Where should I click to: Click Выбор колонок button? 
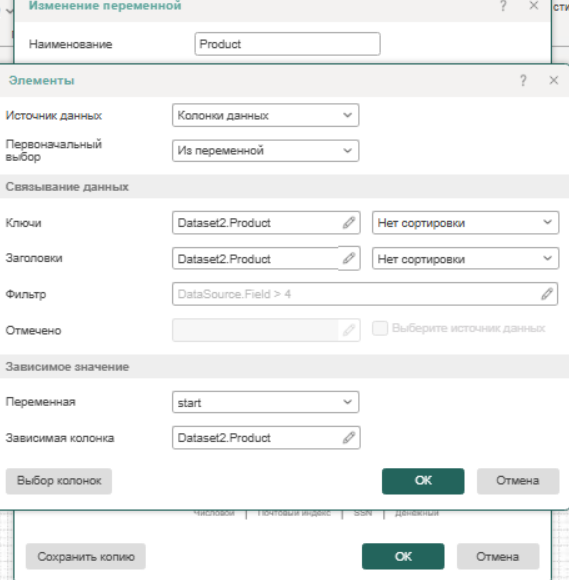click(59, 481)
